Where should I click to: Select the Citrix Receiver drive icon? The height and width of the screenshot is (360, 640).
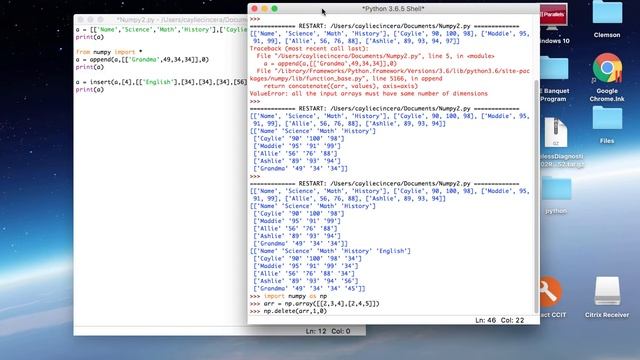pos(607,291)
